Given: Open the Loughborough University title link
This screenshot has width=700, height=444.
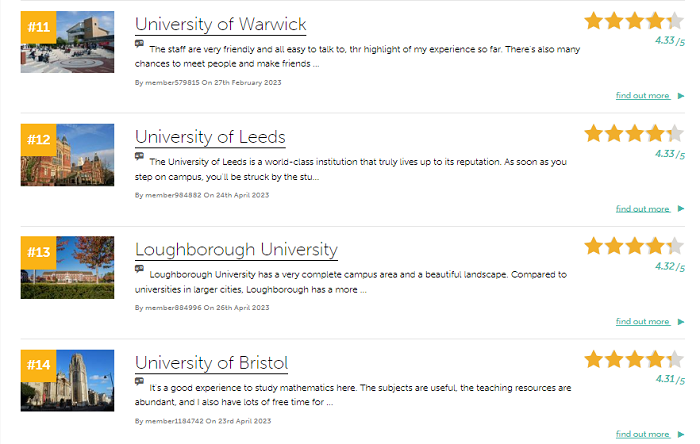Looking at the screenshot, I should coord(236,250).
